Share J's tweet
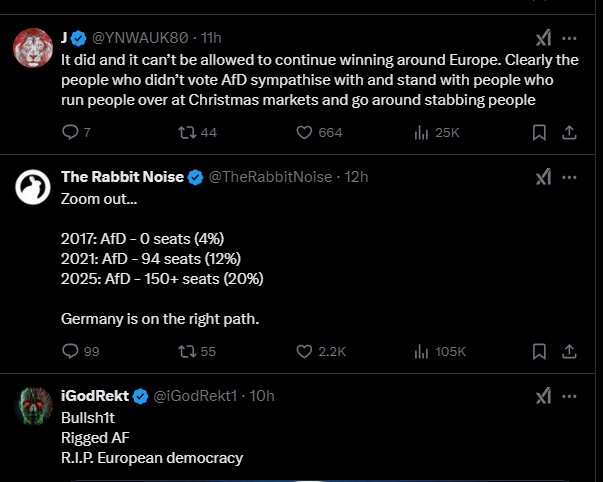 pyautogui.click(x=569, y=132)
